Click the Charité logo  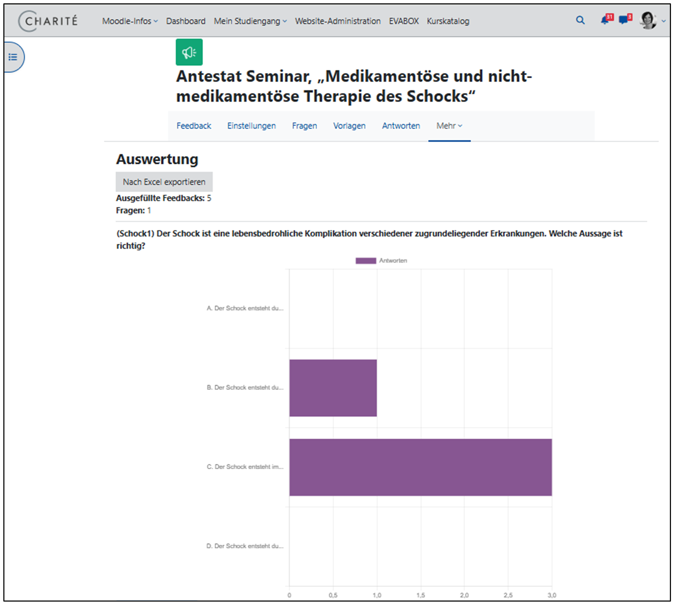pos(48,21)
